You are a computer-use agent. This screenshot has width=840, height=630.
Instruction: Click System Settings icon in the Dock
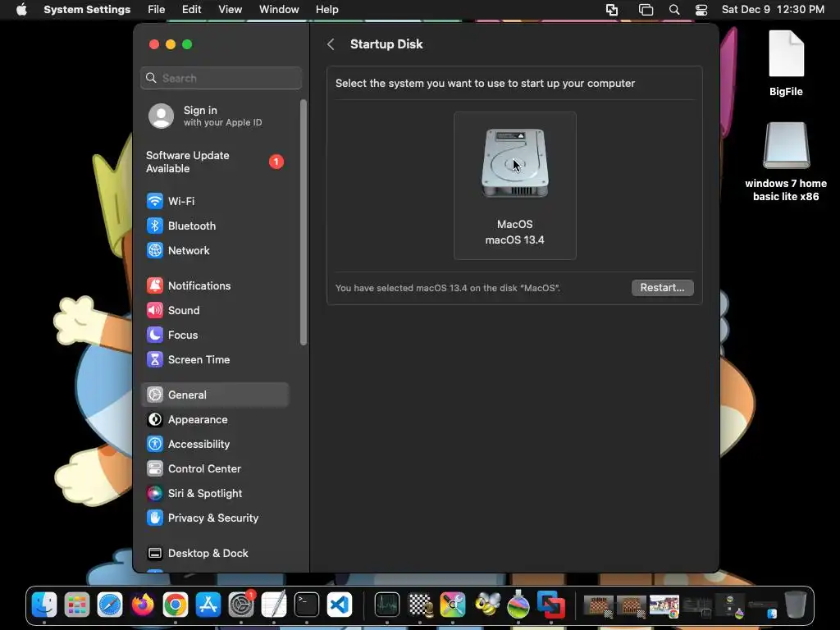(x=241, y=605)
